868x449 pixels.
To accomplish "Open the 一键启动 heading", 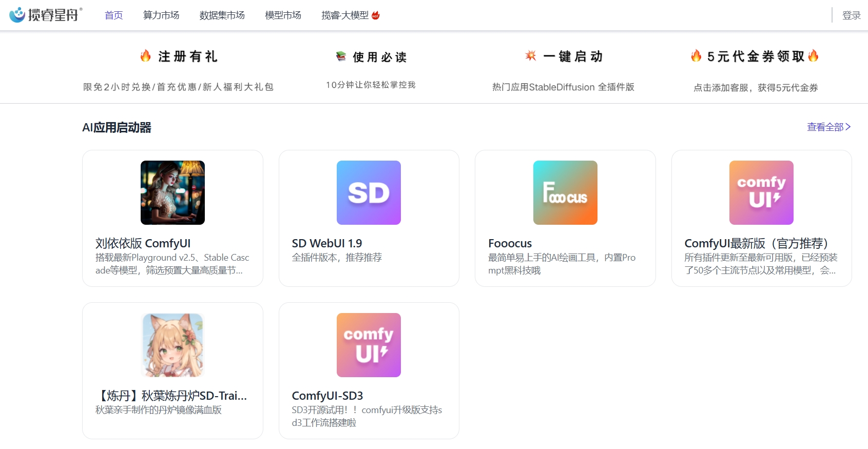I will coord(573,56).
